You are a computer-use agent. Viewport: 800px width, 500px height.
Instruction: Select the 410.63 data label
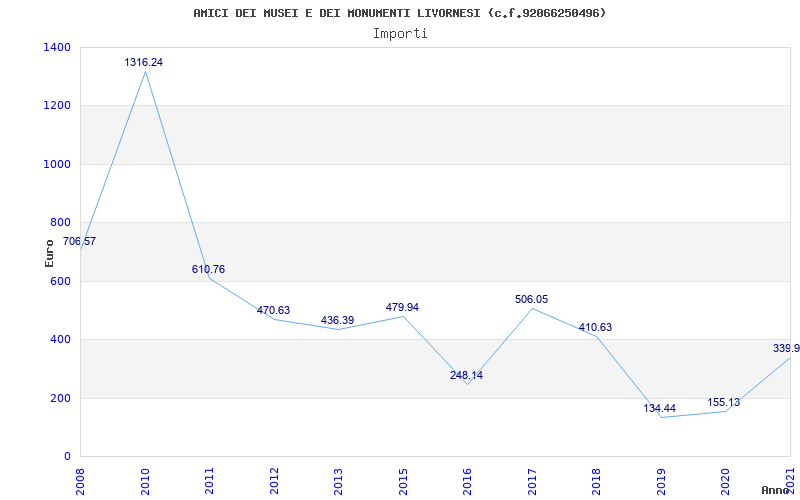click(595, 328)
